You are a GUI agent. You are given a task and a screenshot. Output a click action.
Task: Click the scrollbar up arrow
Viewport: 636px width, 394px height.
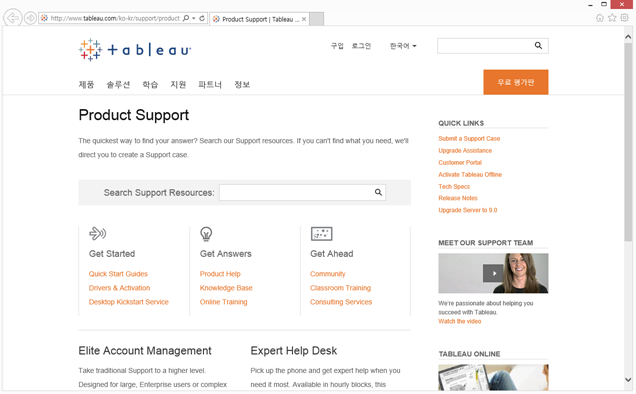[x=628, y=37]
